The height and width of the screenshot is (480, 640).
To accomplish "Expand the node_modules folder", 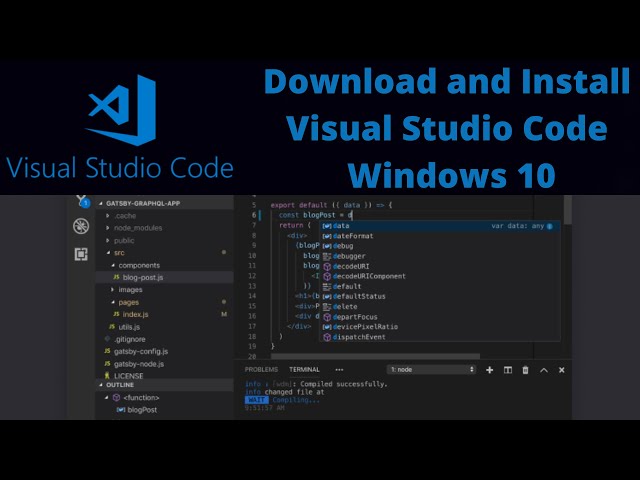I will click(x=164, y=228).
